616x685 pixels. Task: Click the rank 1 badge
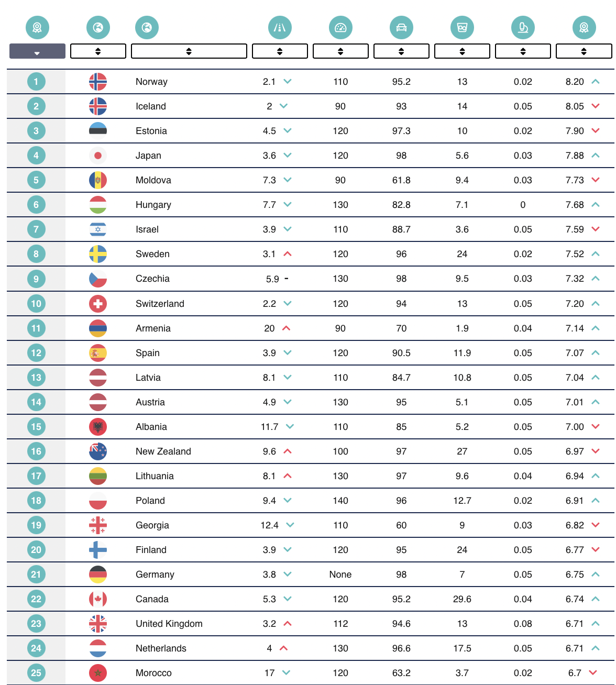[x=36, y=82]
